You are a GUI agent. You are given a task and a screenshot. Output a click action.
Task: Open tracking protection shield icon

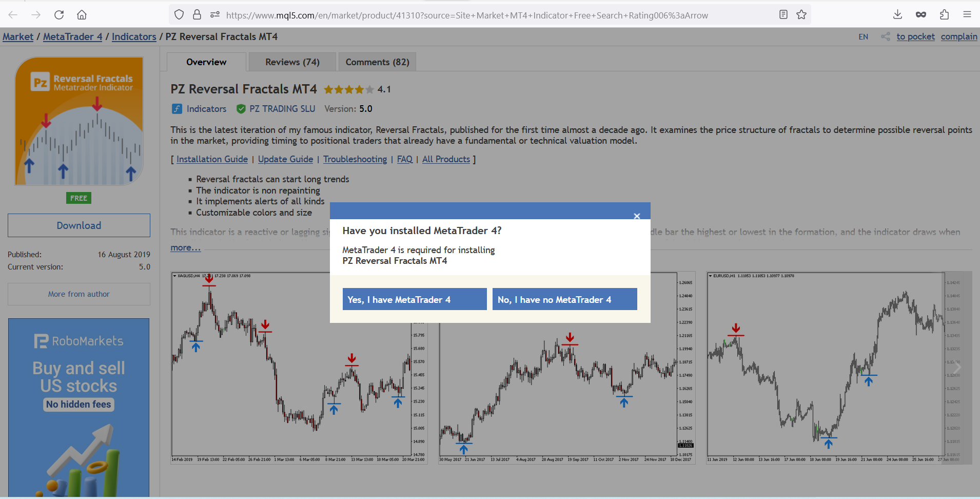[x=179, y=15]
